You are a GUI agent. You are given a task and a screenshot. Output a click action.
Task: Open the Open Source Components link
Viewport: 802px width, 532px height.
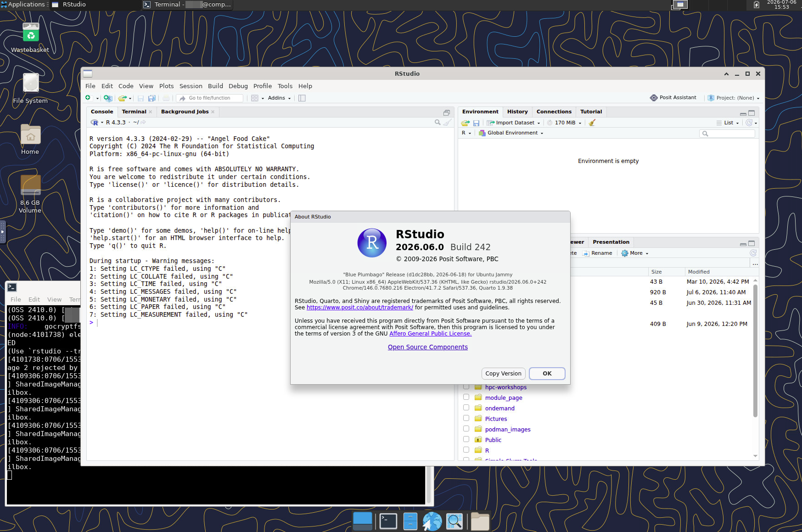coord(428,347)
